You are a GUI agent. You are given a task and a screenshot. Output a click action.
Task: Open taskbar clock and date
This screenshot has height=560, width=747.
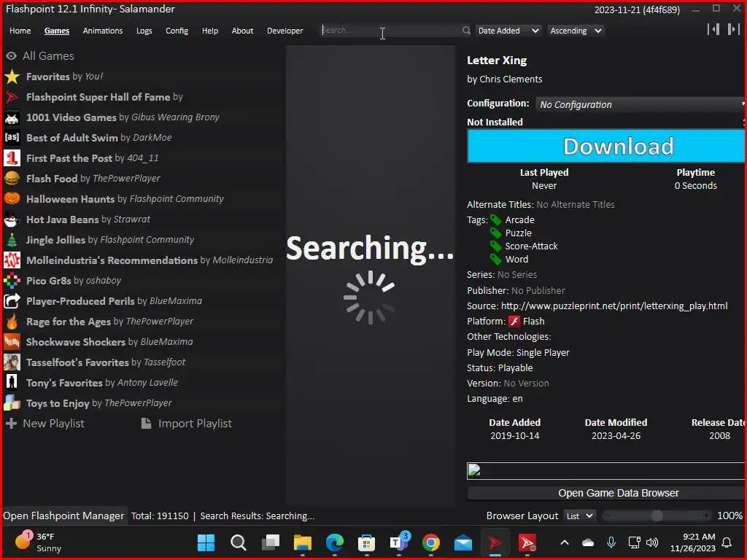tap(693, 542)
